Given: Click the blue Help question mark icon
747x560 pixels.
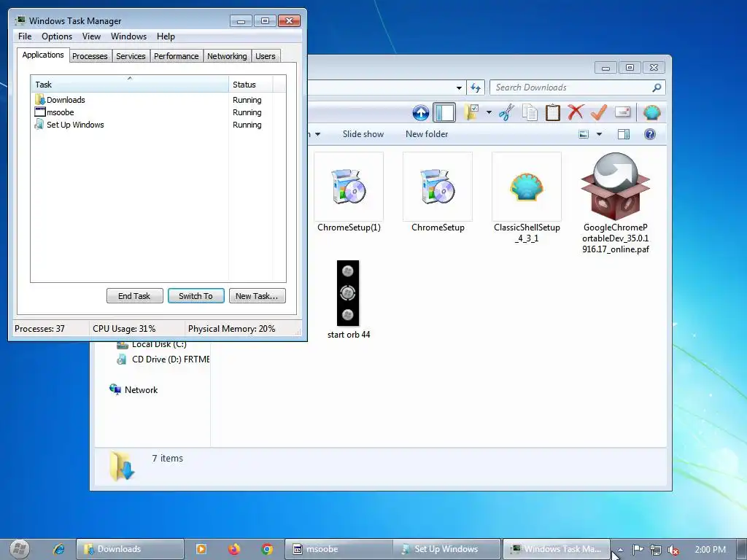Looking at the screenshot, I should (650, 134).
